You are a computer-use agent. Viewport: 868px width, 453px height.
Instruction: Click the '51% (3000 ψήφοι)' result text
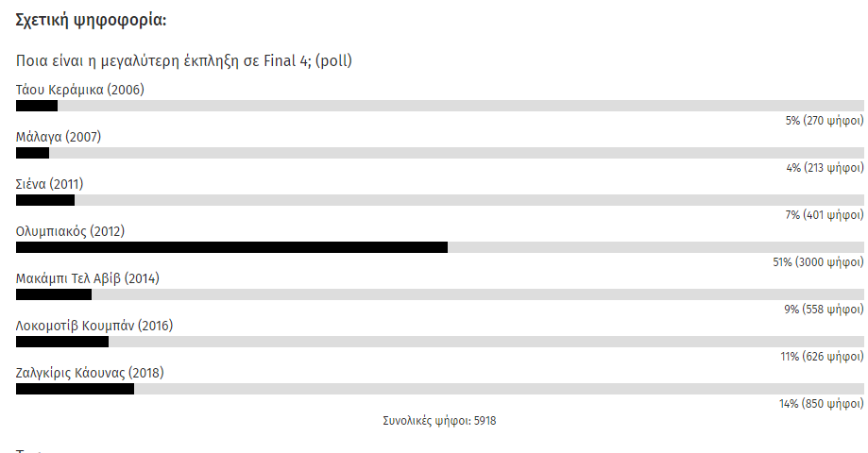[818, 262]
